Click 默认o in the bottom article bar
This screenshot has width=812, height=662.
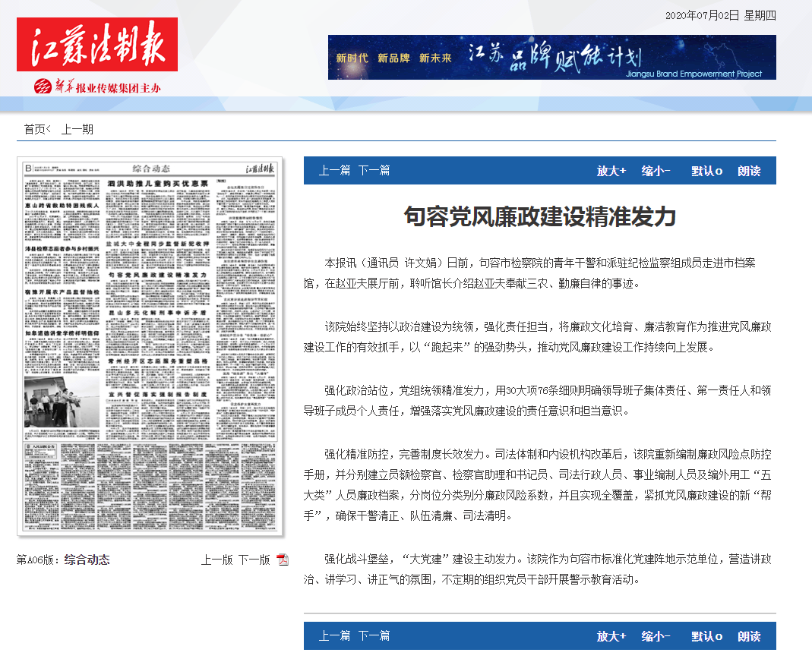tap(707, 636)
